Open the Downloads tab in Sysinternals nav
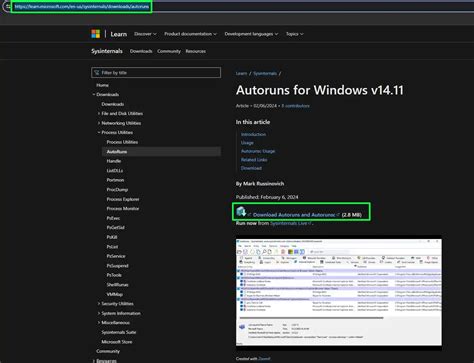The image size is (474, 363). [x=141, y=51]
